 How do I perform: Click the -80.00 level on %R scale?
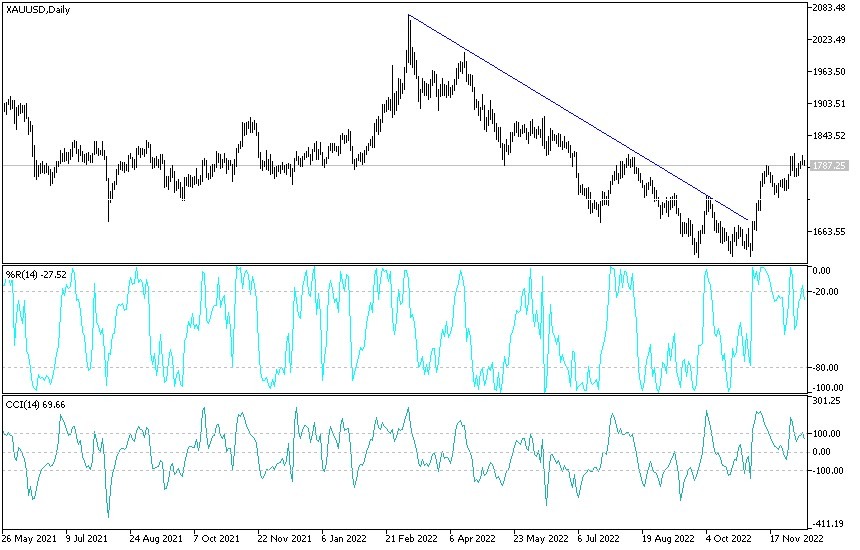pyautogui.click(x=825, y=367)
